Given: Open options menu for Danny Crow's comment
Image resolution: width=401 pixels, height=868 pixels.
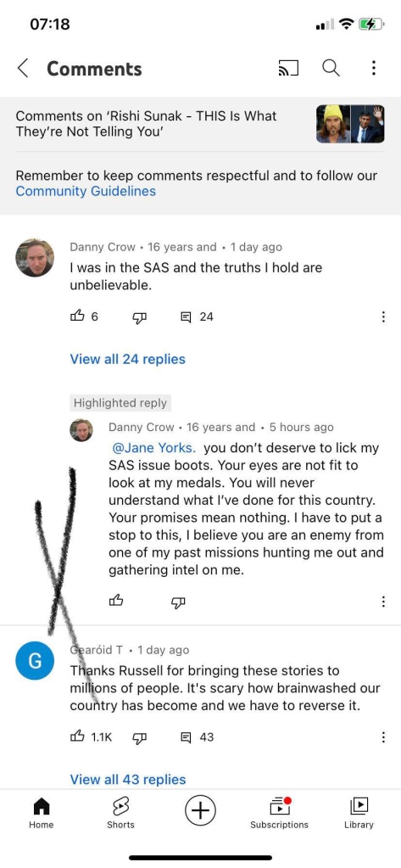Looking at the screenshot, I should [383, 317].
